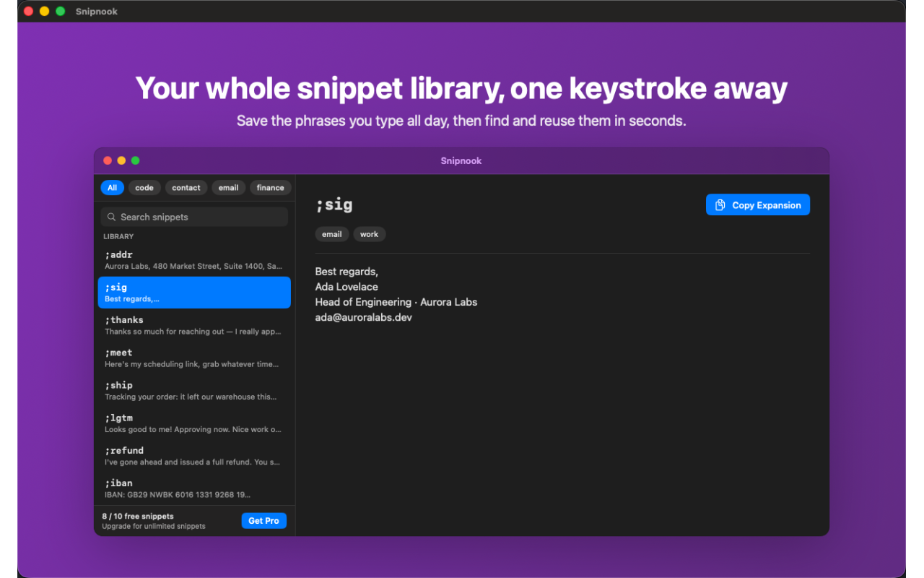Filter snippets by contact tag
The width and height of the screenshot is (924, 578).
click(186, 188)
